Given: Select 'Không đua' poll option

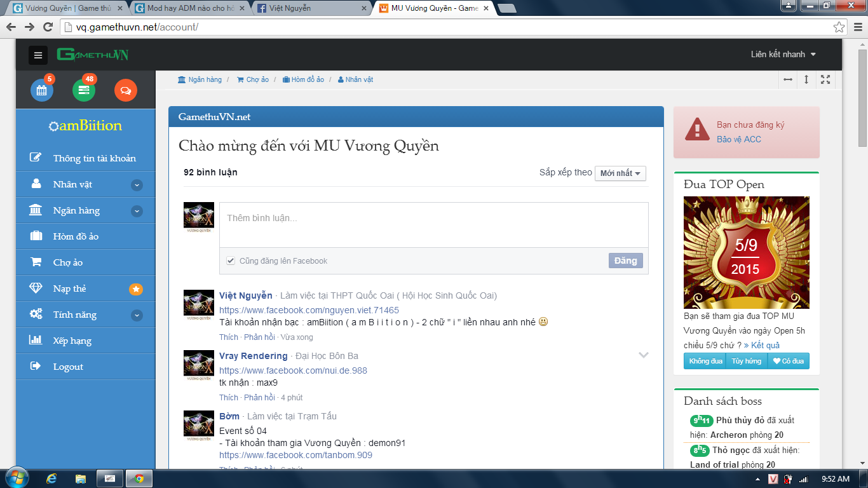Looking at the screenshot, I should [706, 361].
